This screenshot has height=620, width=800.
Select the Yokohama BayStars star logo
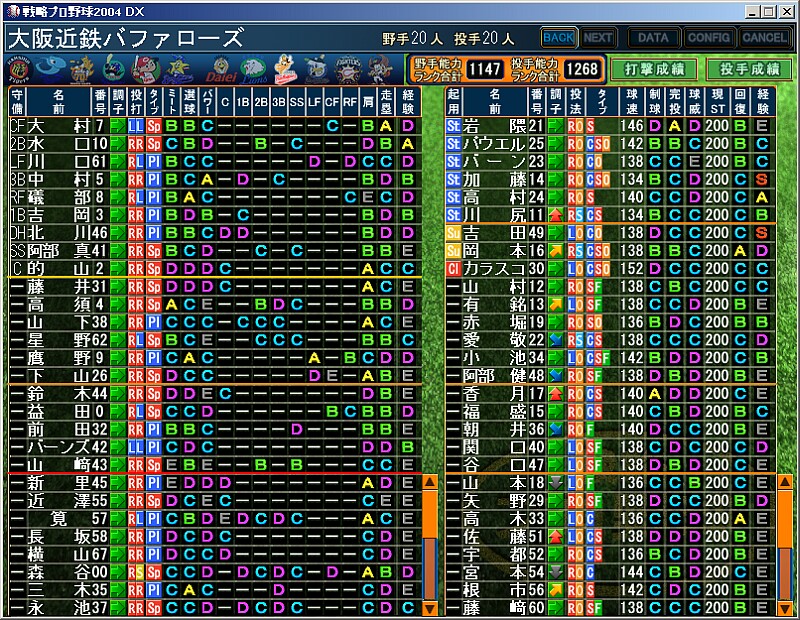click(177, 69)
